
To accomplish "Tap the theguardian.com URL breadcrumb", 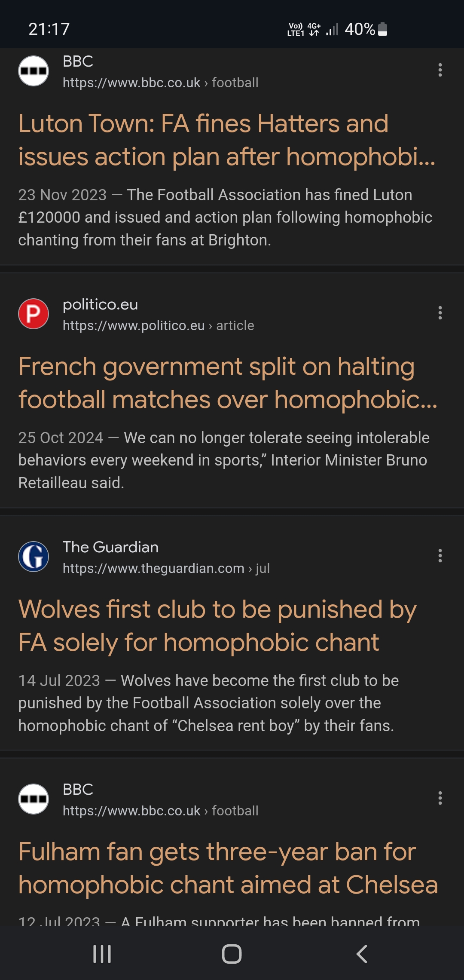I will click(x=166, y=569).
